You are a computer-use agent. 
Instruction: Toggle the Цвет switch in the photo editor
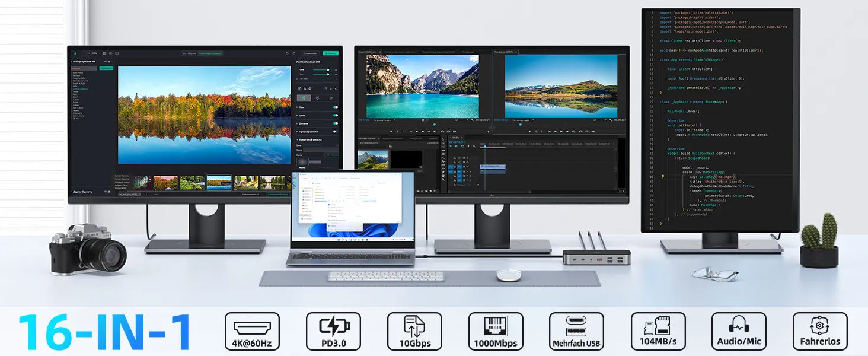(335, 115)
